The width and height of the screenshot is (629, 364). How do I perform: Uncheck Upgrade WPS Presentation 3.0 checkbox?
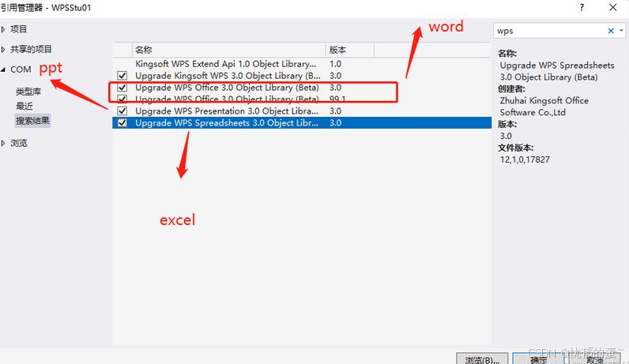point(122,111)
